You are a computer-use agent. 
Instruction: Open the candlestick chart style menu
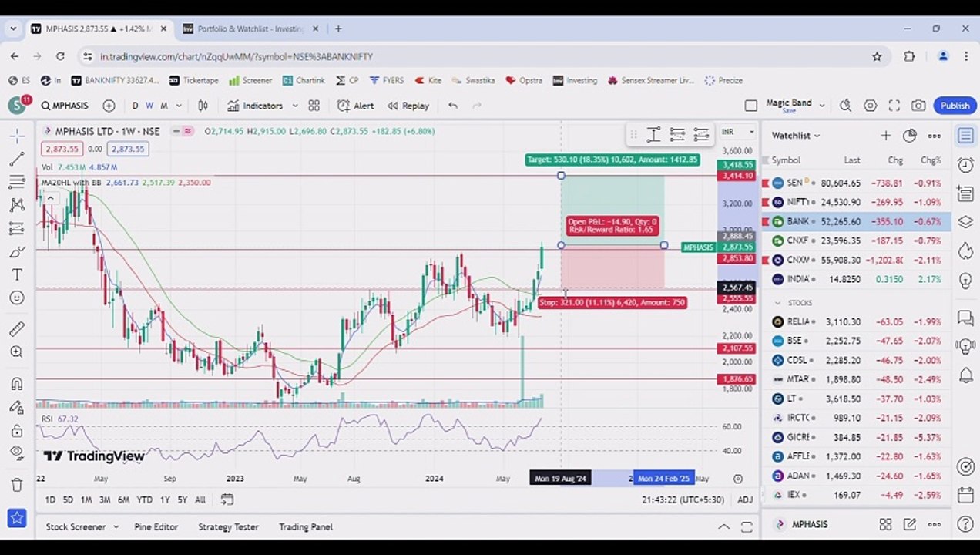[x=203, y=106]
